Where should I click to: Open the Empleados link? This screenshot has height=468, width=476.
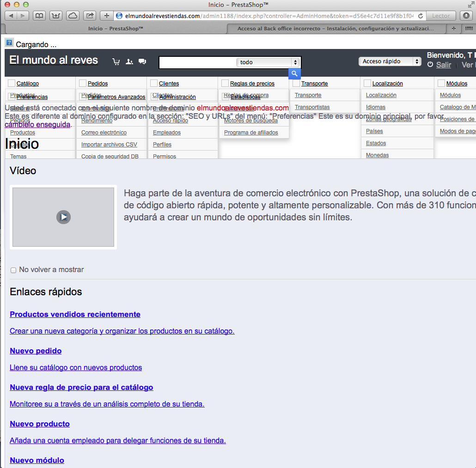(x=167, y=133)
